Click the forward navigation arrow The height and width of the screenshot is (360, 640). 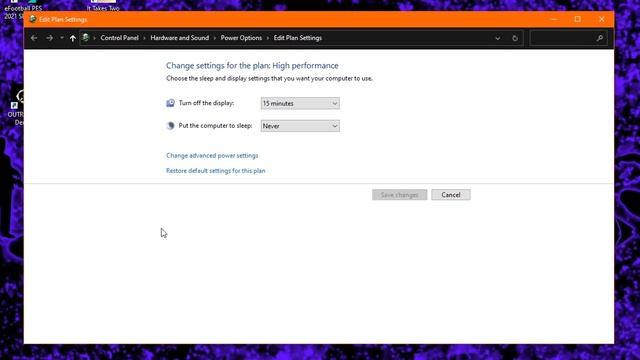pos(49,38)
